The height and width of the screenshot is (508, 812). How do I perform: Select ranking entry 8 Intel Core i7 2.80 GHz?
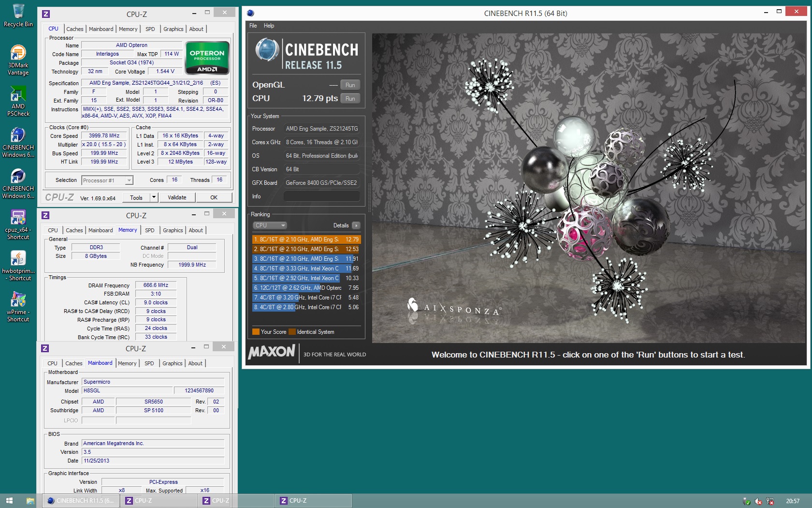pyautogui.click(x=306, y=307)
